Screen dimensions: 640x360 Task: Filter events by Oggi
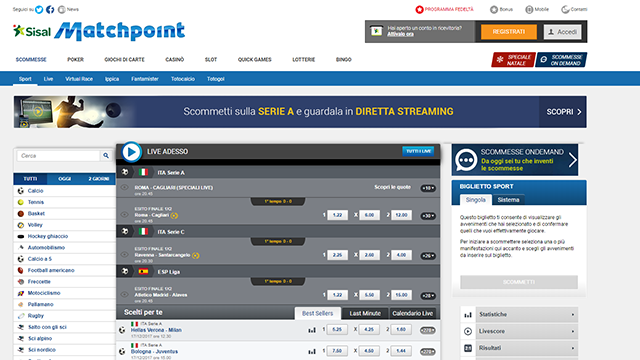(x=64, y=179)
